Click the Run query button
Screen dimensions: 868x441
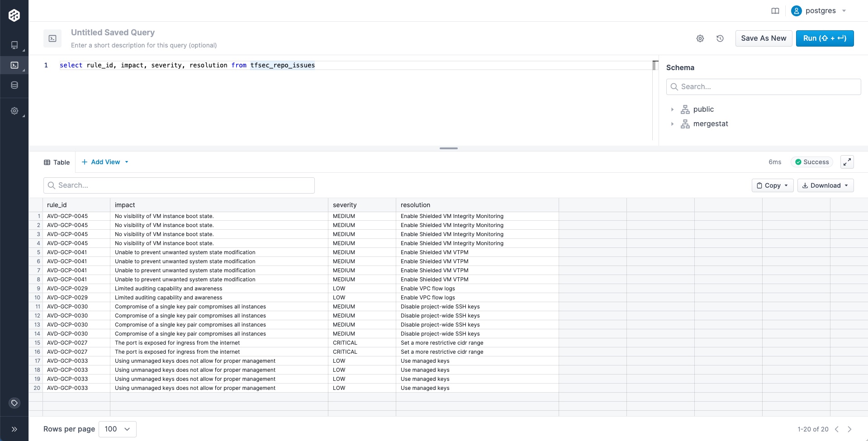[x=824, y=38]
